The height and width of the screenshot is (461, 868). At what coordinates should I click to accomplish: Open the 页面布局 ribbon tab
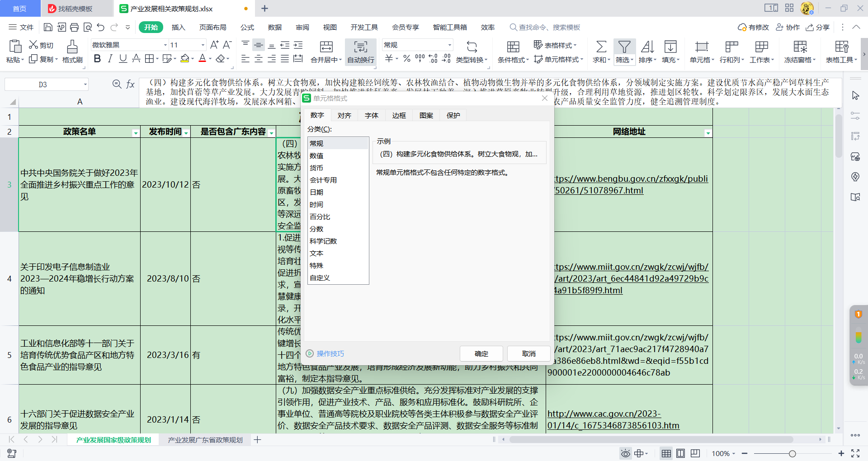click(x=212, y=28)
